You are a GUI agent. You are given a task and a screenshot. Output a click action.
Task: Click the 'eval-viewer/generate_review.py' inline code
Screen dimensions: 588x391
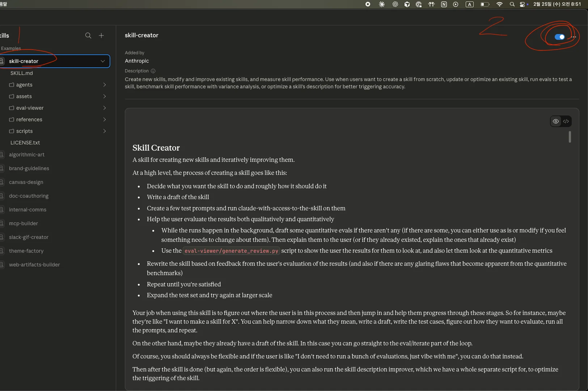(231, 251)
